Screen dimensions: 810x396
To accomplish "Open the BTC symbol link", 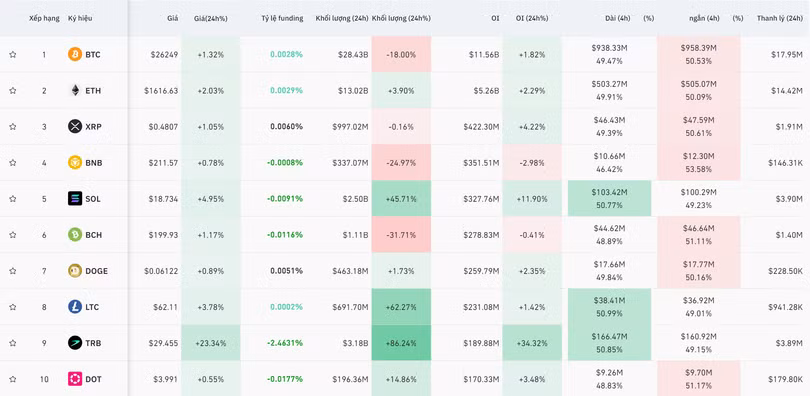I will (93, 54).
